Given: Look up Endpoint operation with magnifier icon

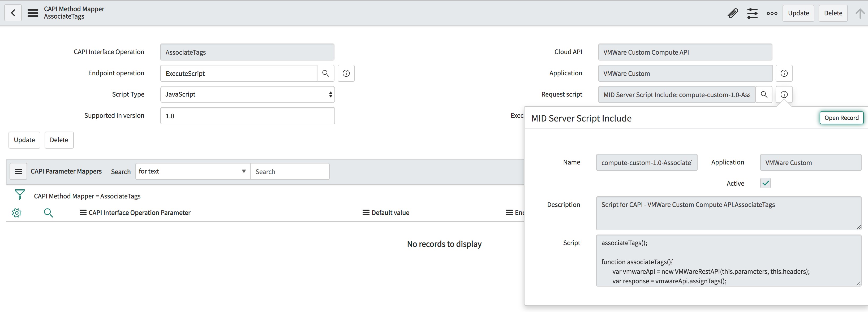Looking at the screenshot, I should (325, 73).
